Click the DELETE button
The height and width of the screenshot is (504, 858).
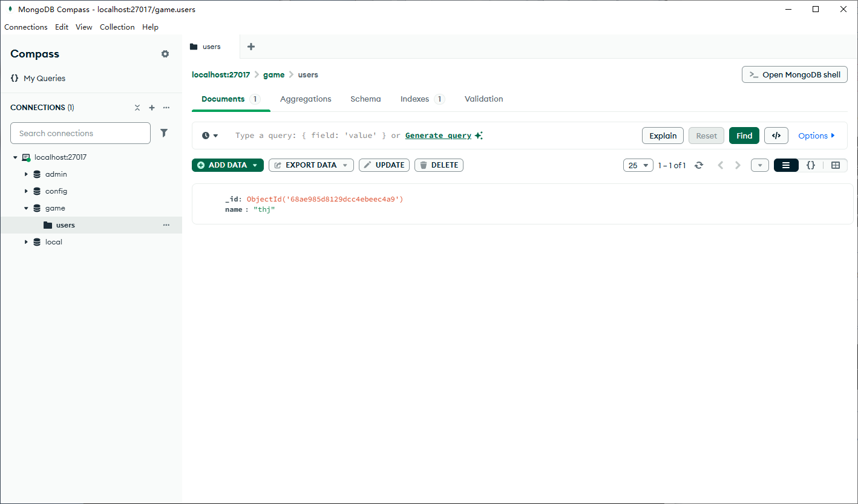coord(439,165)
